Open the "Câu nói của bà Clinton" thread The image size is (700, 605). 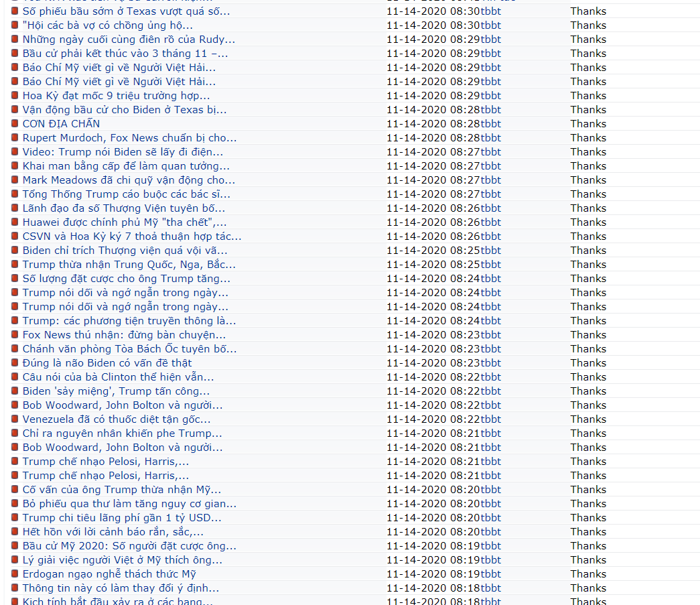point(119,377)
